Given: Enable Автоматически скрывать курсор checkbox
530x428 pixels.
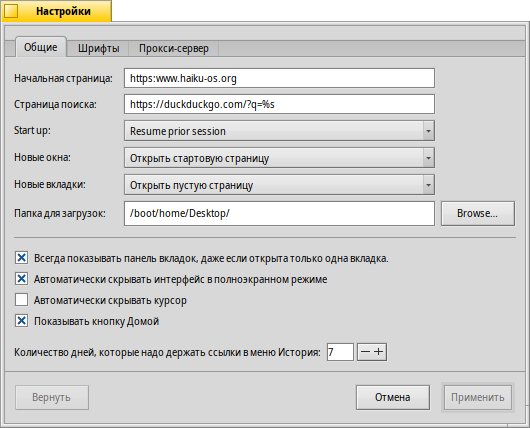Looking at the screenshot, I should point(21,300).
